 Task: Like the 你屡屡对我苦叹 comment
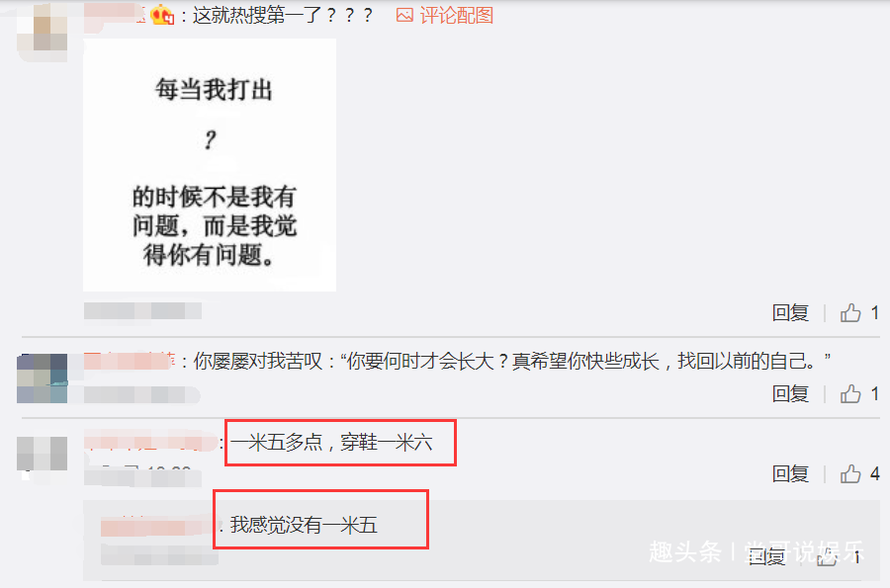click(x=850, y=393)
